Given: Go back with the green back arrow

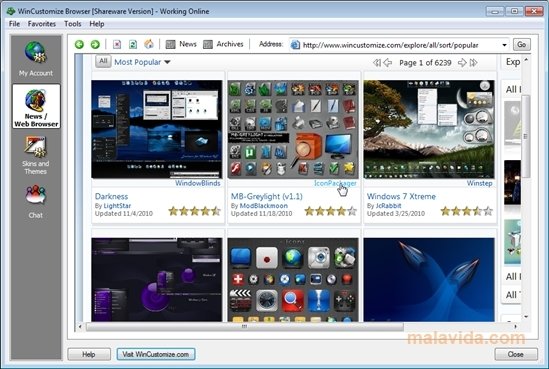Looking at the screenshot, I should point(79,44).
